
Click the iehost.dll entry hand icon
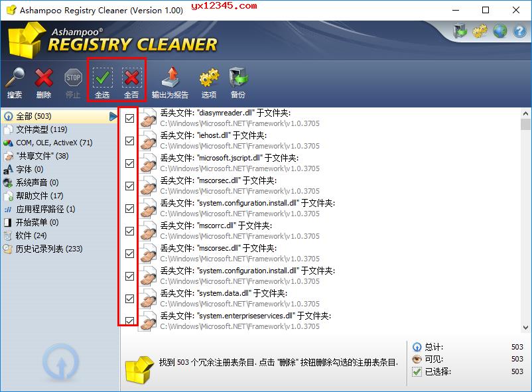[x=149, y=141]
